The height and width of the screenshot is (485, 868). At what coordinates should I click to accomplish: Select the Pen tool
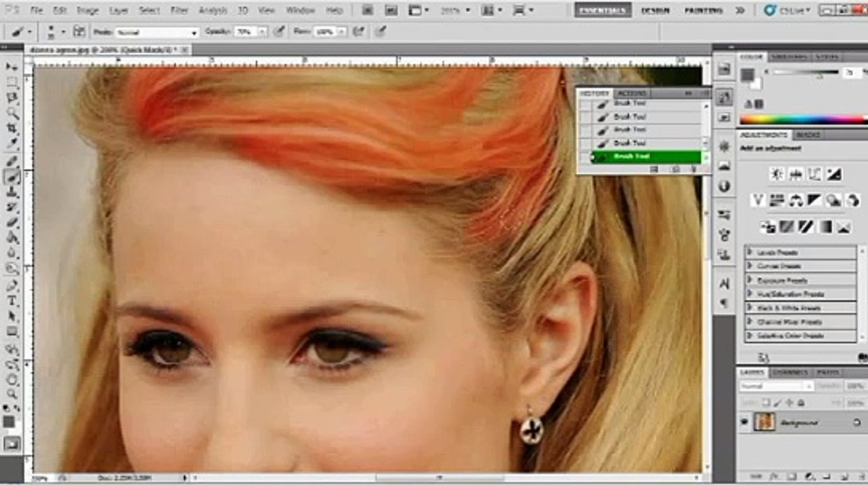tap(11, 286)
